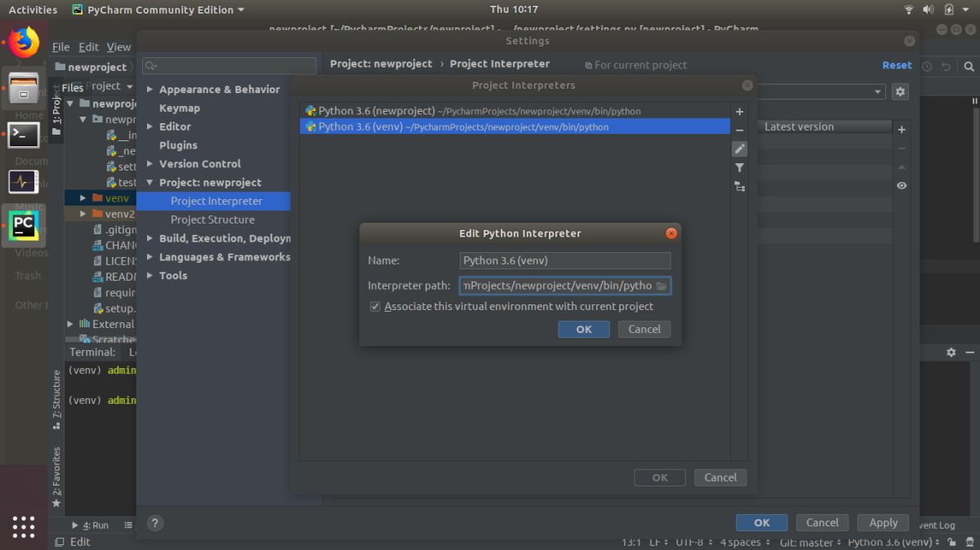The width and height of the screenshot is (980, 550).
Task: Open the Edit menu
Action: point(88,47)
